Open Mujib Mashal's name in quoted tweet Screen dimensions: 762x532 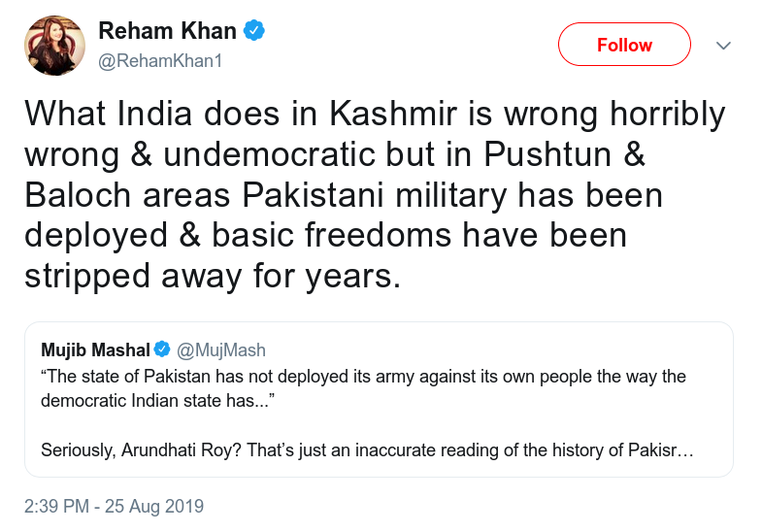(96, 349)
